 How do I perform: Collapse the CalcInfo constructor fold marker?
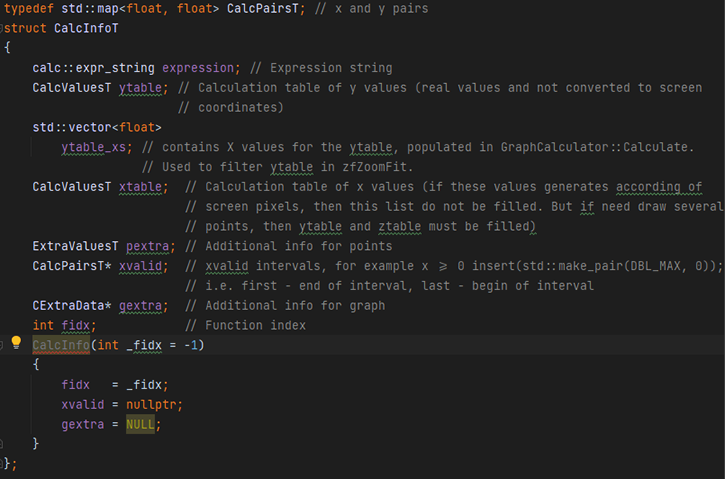(3, 344)
